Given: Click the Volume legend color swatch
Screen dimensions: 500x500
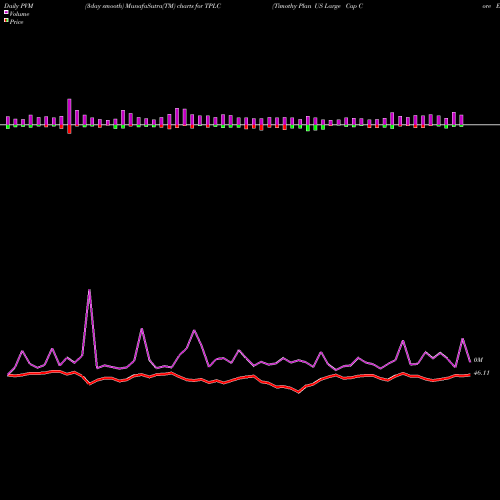Looking at the screenshot, I should coord(6,12).
